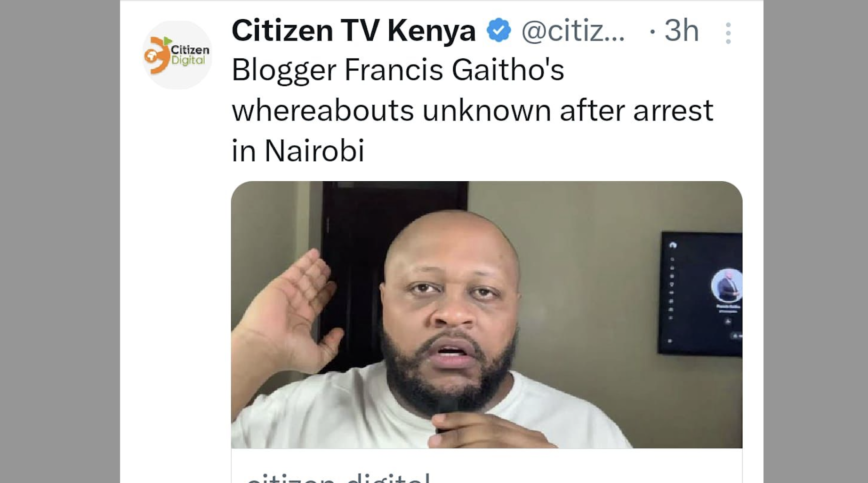Open the @citiz... account handle
Screen dimensions: 868x483
click(x=573, y=31)
